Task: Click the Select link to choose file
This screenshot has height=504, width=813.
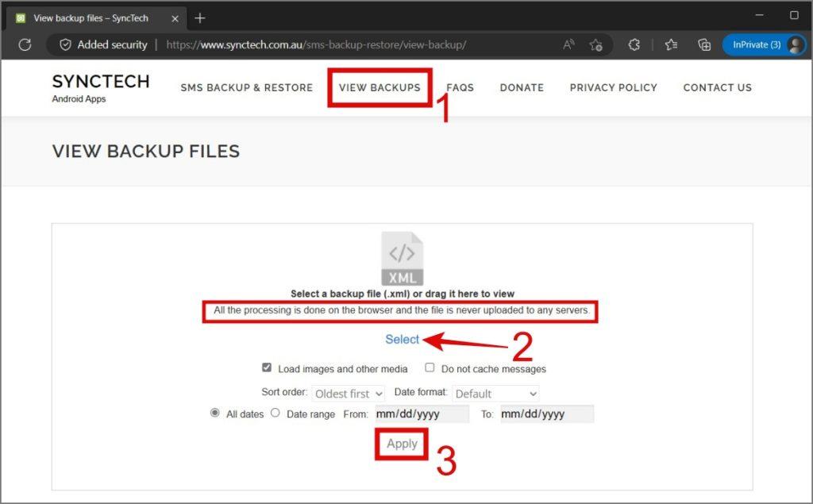Action: [402, 340]
